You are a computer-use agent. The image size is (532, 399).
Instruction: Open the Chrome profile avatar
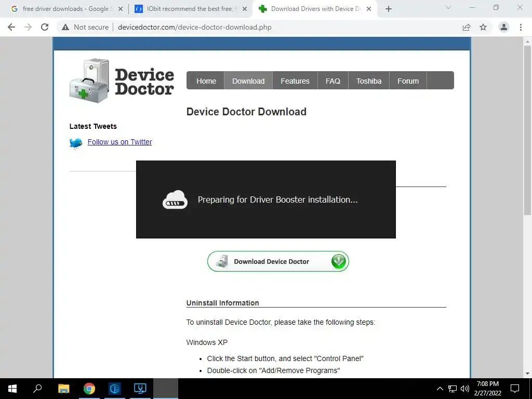504,27
